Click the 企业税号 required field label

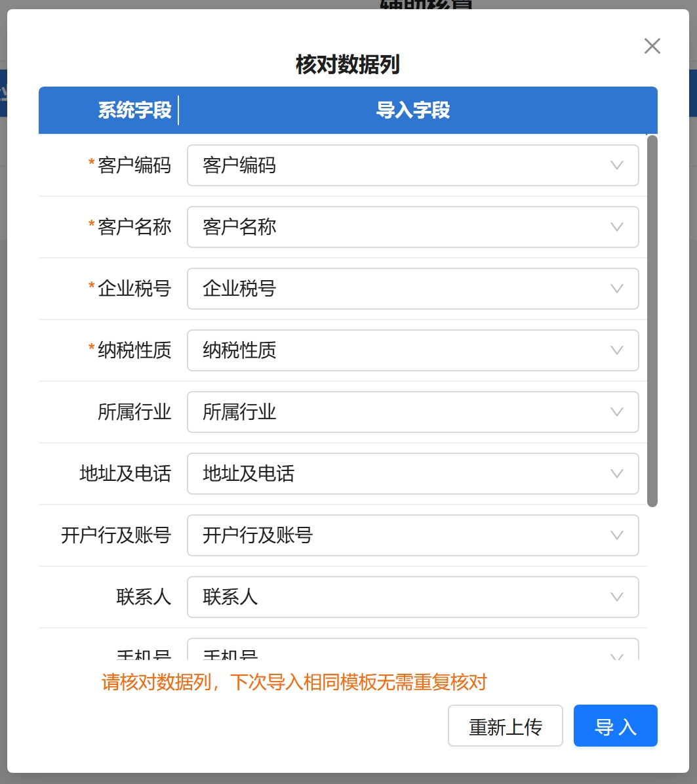pyautogui.click(x=134, y=289)
